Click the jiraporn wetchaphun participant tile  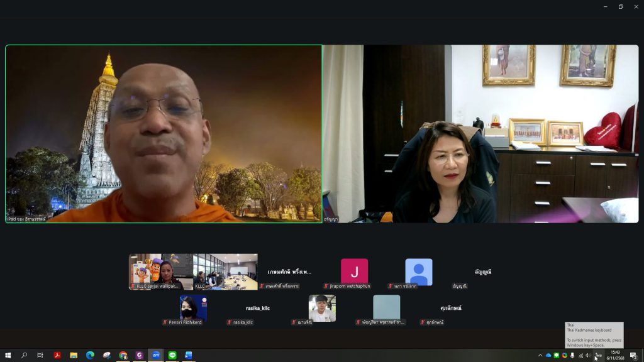354,271
